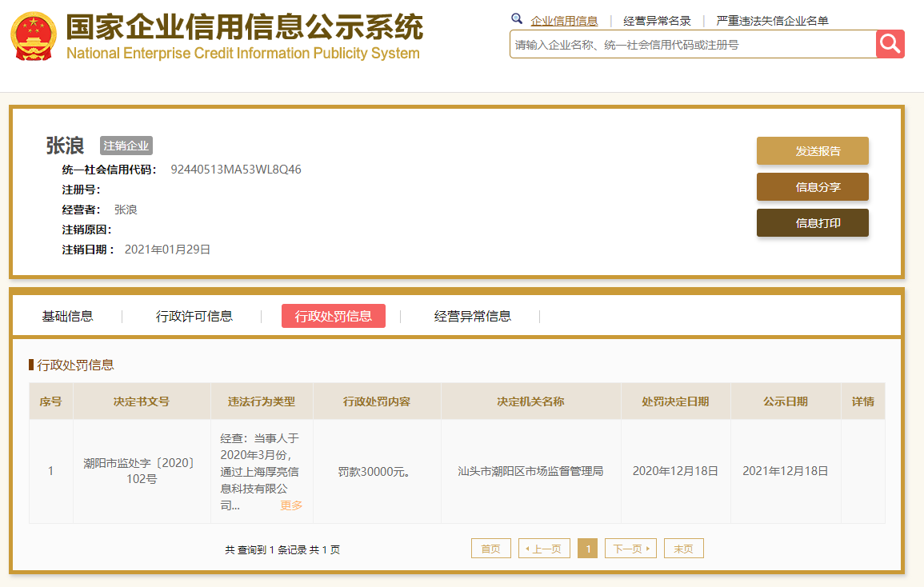Click the cancellation date 2021年01月29日
This screenshot has height=587, width=924.
(x=167, y=250)
